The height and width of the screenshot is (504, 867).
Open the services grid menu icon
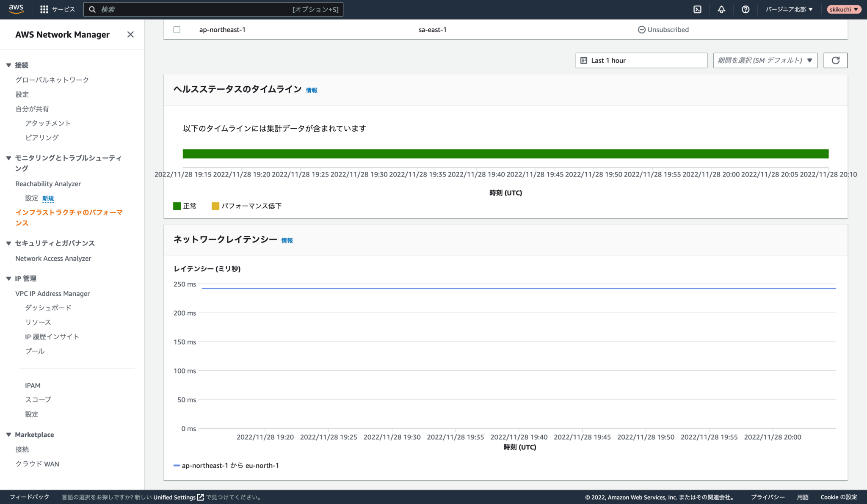(44, 9)
